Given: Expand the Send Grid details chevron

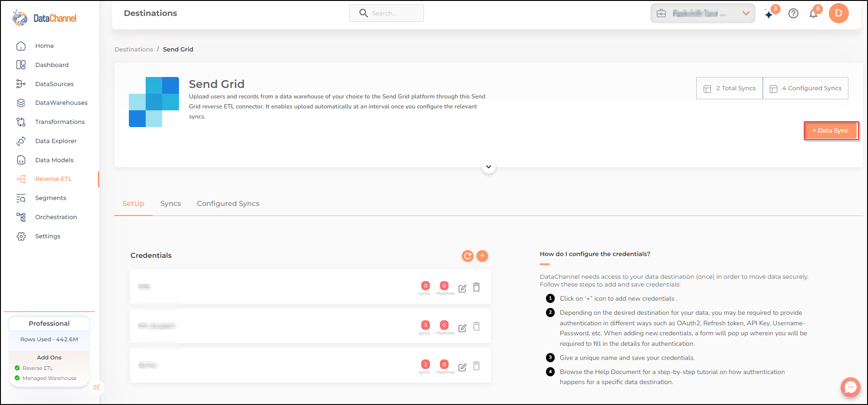Looking at the screenshot, I should coord(489,167).
